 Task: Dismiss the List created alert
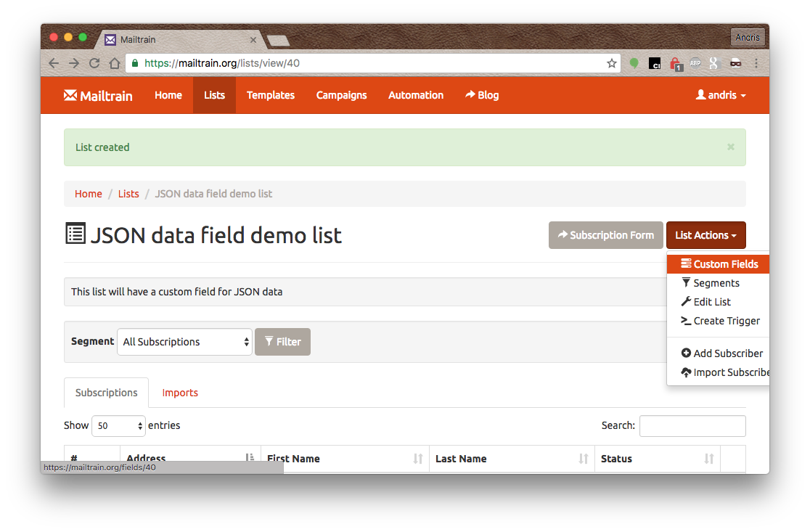tap(730, 147)
